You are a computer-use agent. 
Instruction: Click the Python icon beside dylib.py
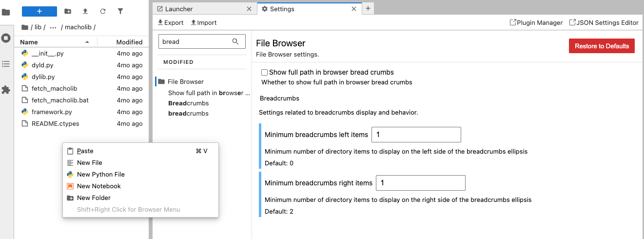(25, 77)
